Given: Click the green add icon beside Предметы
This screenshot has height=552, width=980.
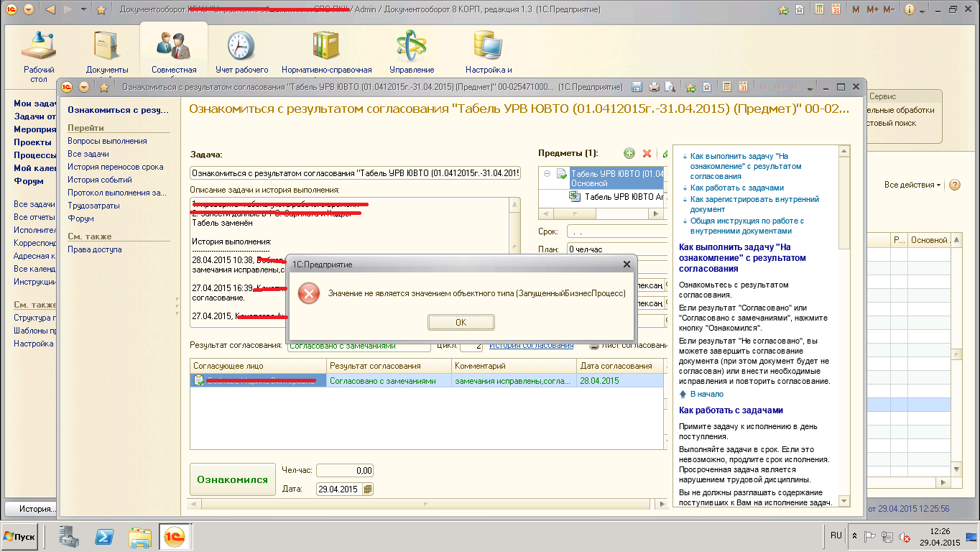Looking at the screenshot, I should tap(629, 153).
